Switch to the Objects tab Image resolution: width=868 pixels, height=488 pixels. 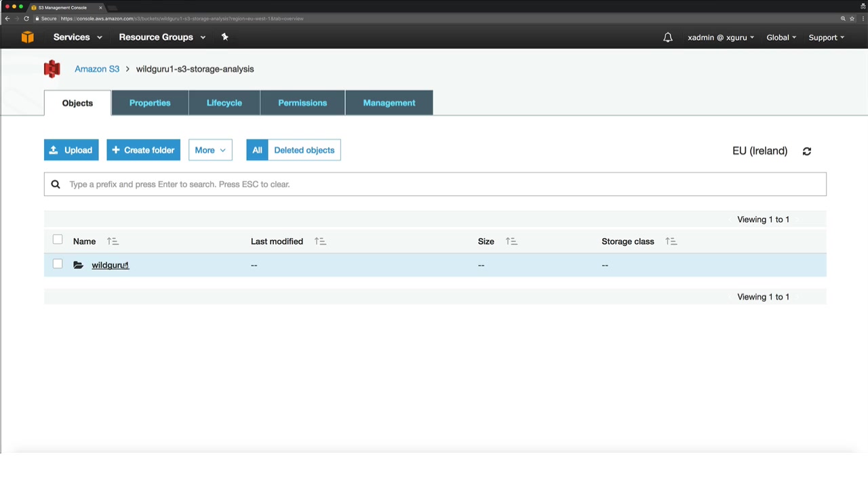[77, 103]
